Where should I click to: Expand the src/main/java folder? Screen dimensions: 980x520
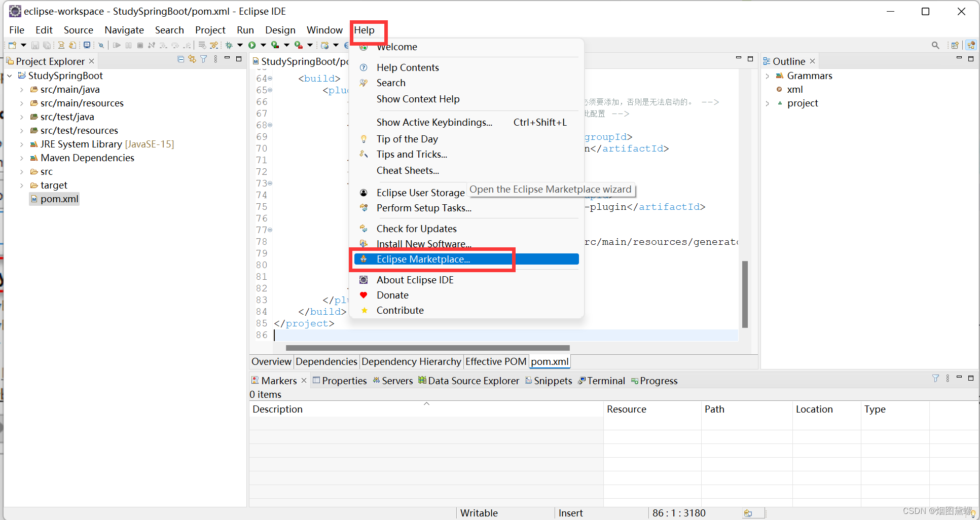pyautogui.click(x=22, y=89)
